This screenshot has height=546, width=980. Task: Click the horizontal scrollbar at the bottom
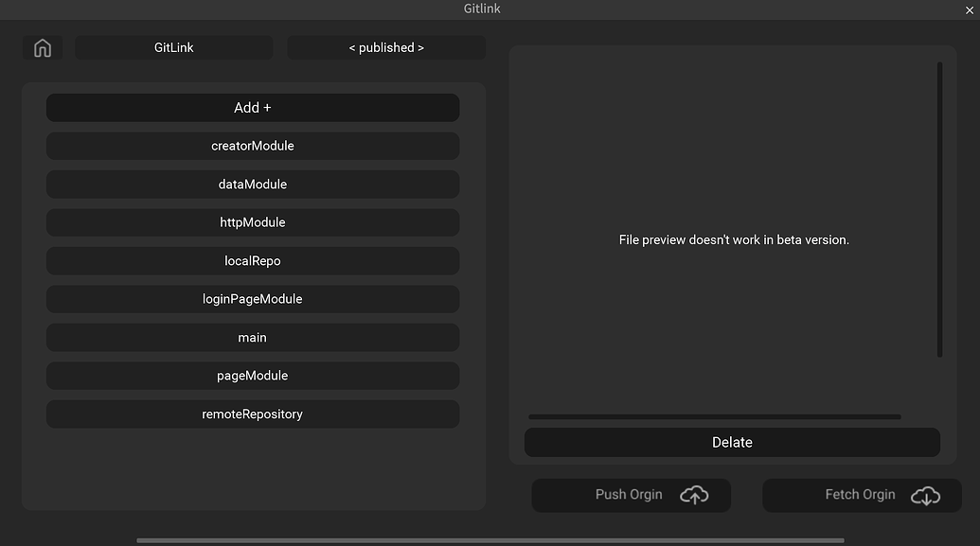[x=492, y=539]
